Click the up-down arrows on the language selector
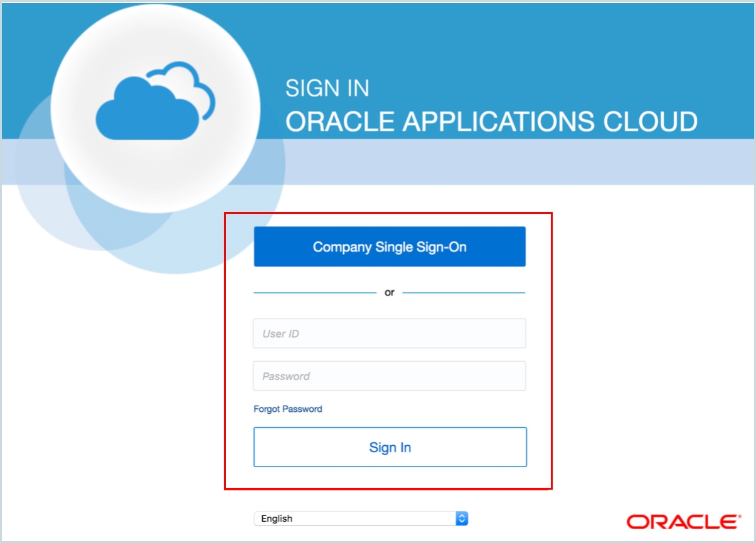 (462, 519)
